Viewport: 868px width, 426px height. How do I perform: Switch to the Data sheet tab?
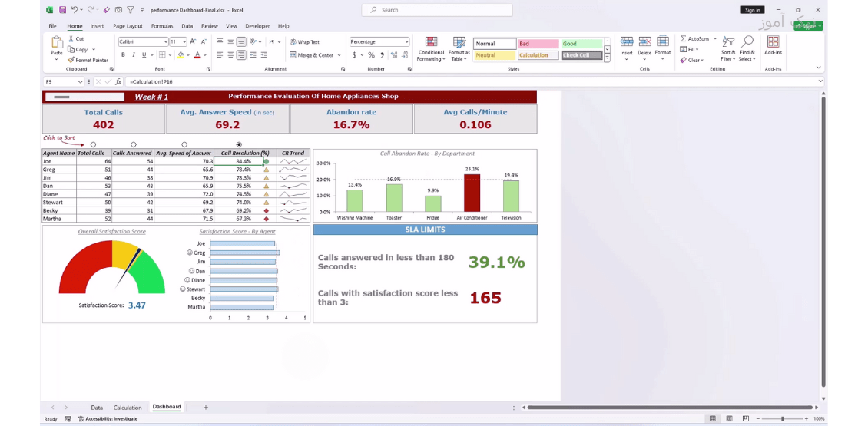tap(97, 407)
